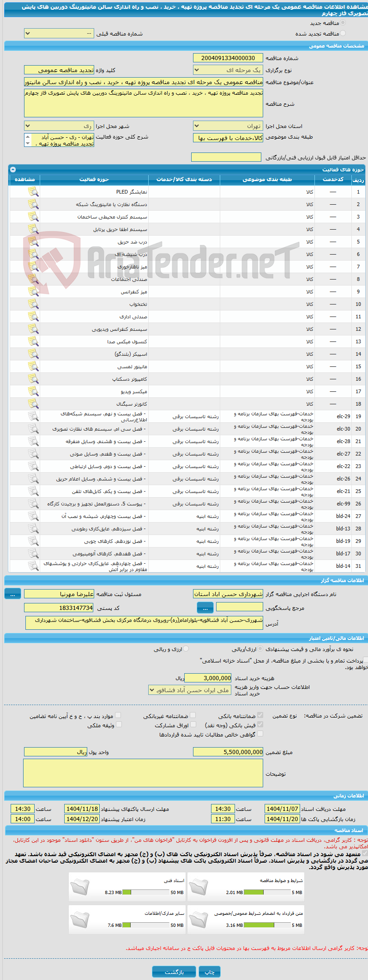The height and width of the screenshot is (980, 368).
Task: Click the مشاهده column header
Action: (24, 179)
